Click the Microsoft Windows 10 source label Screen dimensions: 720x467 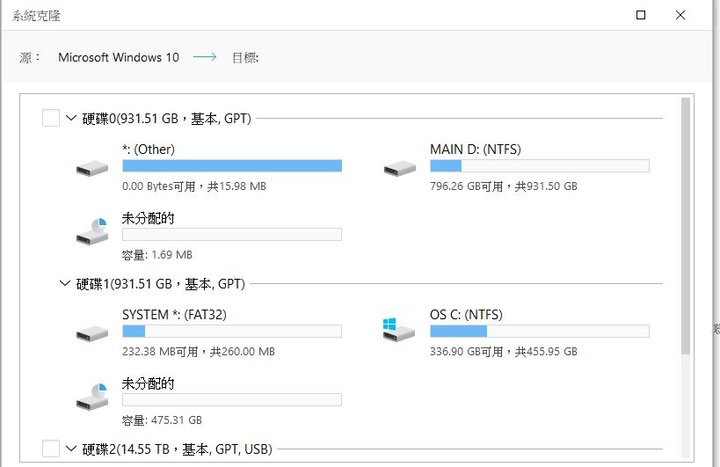(x=118, y=57)
